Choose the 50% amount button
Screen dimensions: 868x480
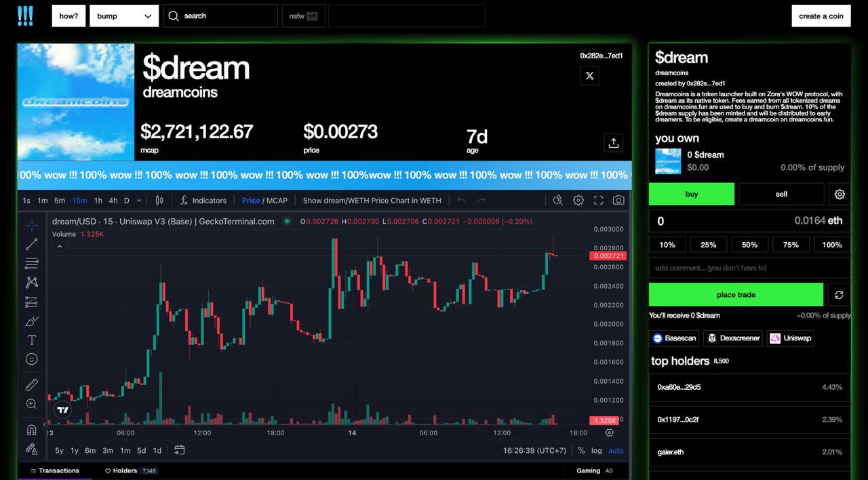750,245
